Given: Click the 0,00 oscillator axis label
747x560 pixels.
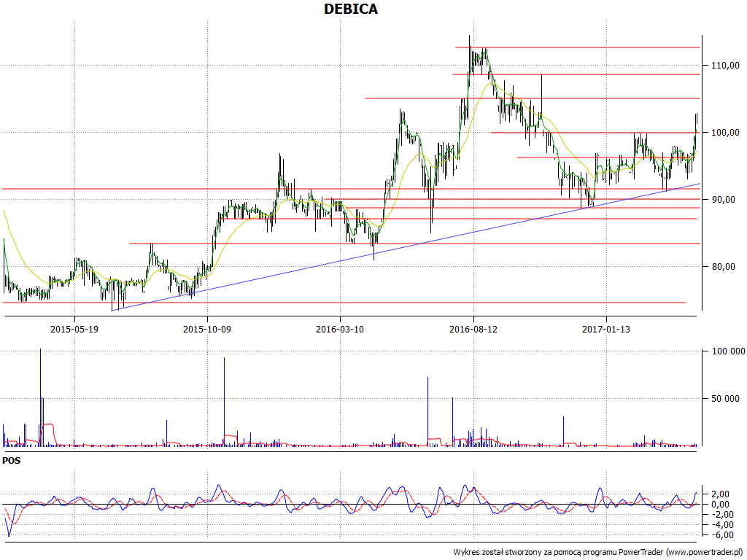Looking at the screenshot, I should (721, 505).
